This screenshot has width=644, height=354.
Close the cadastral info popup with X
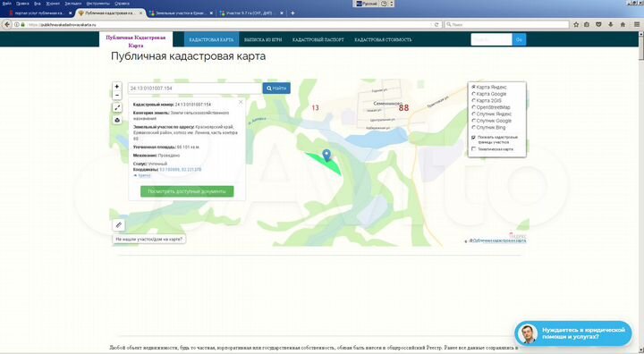241,102
